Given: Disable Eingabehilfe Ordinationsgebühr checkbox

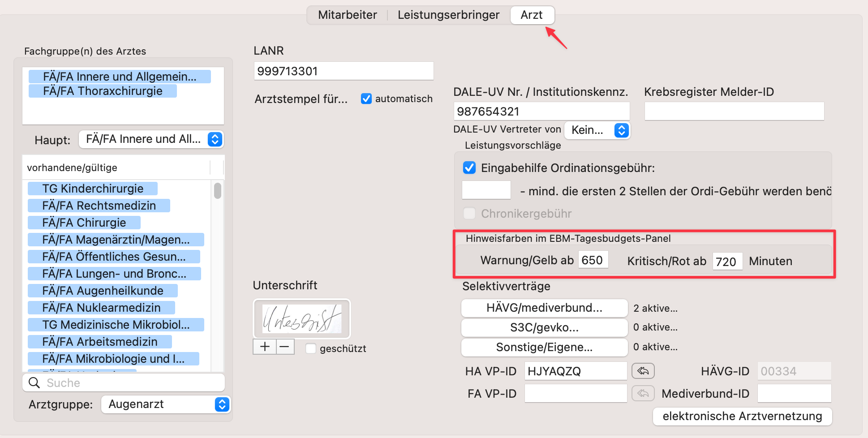Looking at the screenshot, I should pos(469,168).
